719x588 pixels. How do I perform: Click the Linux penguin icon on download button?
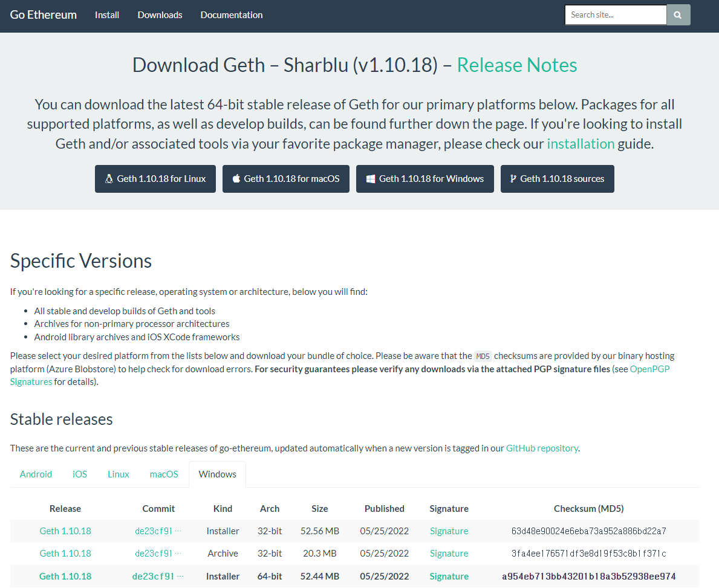(x=109, y=179)
